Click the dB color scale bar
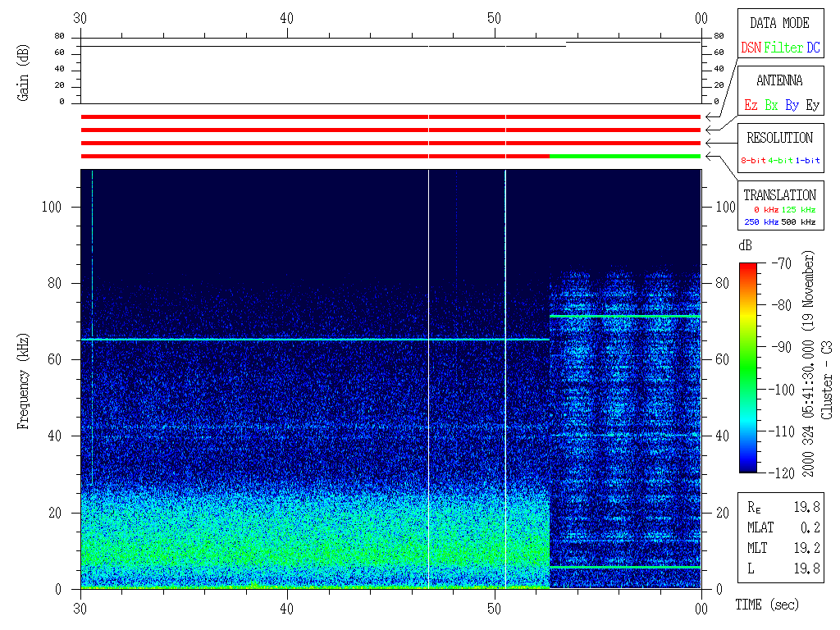 [x=748, y=367]
